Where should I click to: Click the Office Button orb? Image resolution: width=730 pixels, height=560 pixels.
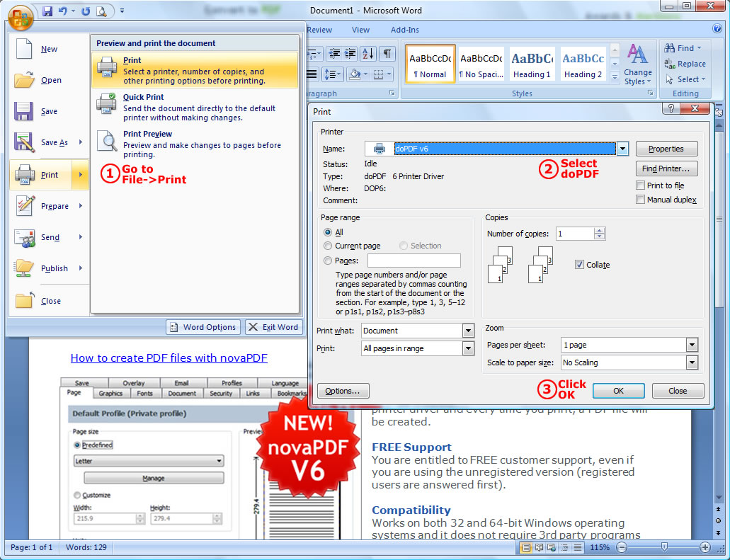coord(21,17)
